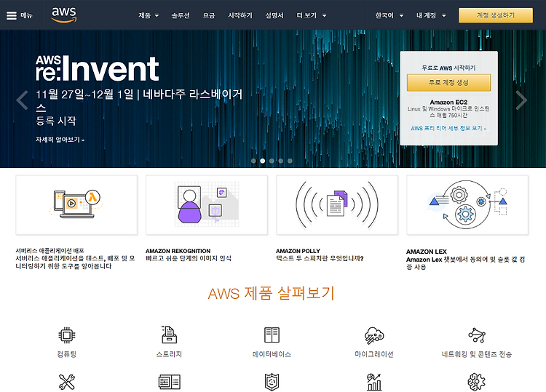The height and width of the screenshot is (392, 546).
Task: Click the management console list icon
Action: [x=169, y=382]
